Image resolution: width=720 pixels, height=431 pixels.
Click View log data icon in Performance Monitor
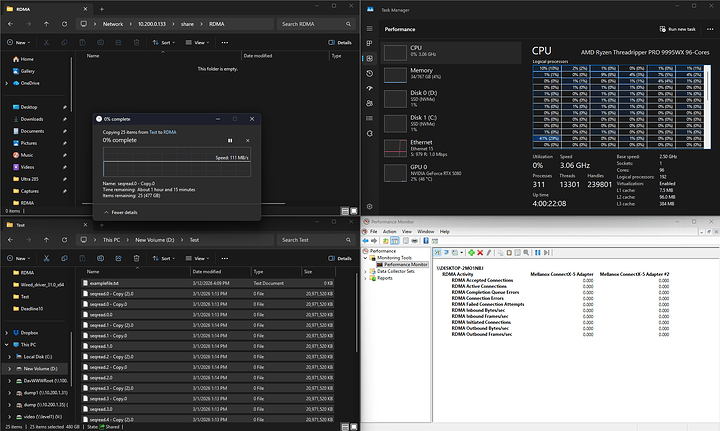(446, 252)
